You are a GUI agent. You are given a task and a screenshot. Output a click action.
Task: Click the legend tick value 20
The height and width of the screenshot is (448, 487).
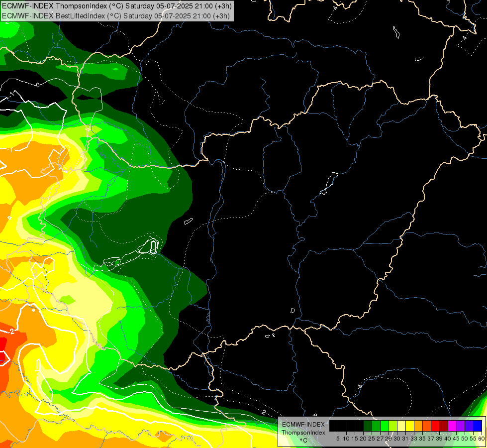363,439
